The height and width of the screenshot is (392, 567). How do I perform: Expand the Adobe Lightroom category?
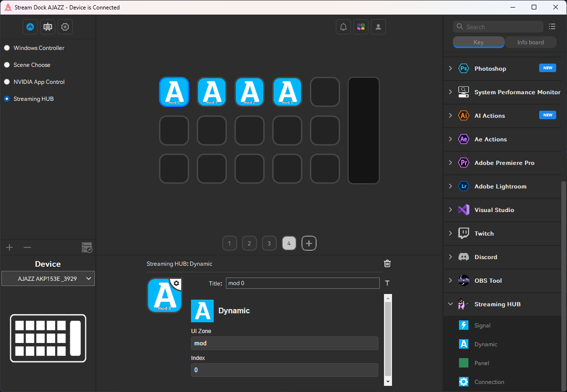(x=450, y=186)
